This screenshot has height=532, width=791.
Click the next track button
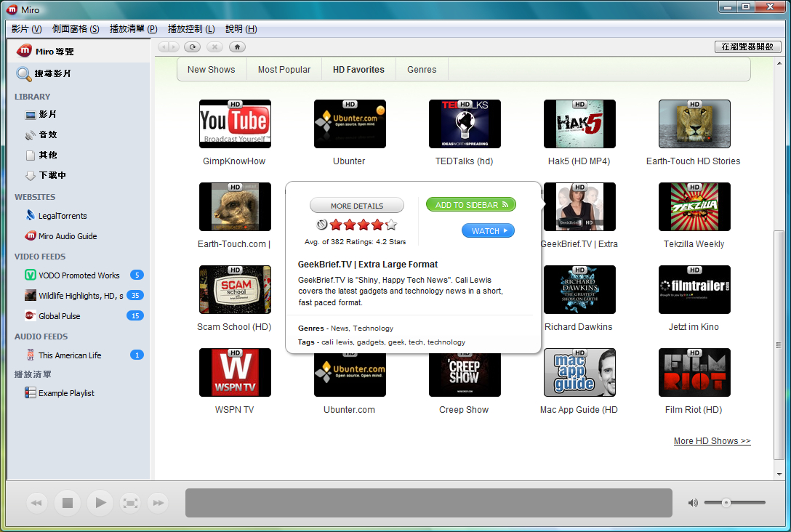[158, 503]
